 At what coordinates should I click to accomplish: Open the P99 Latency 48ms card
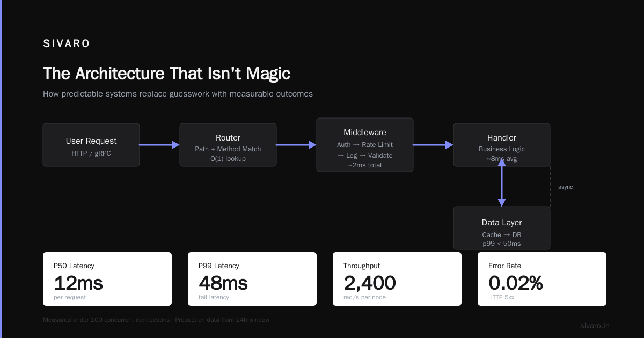[x=252, y=279]
